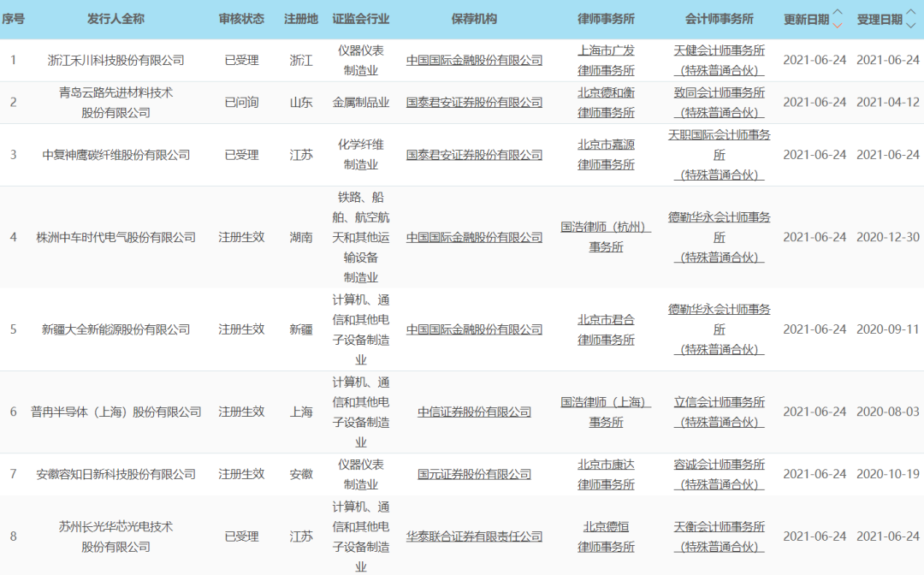Open 致同会计师事务所 link

pyautogui.click(x=719, y=102)
